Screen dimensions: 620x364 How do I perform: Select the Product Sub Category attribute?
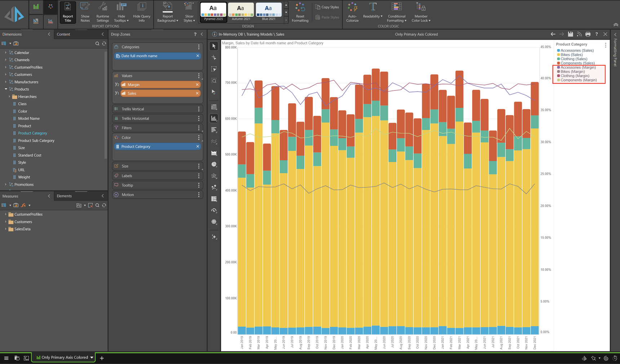point(36,141)
